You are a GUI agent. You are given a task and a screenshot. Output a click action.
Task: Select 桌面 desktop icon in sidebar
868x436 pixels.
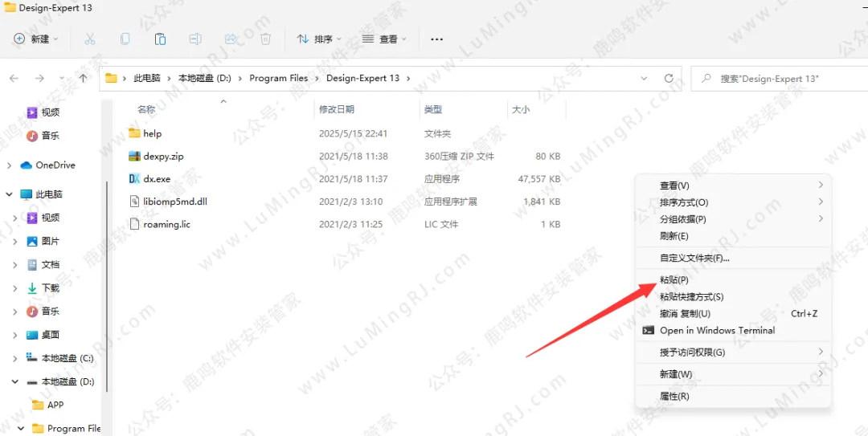coord(32,335)
